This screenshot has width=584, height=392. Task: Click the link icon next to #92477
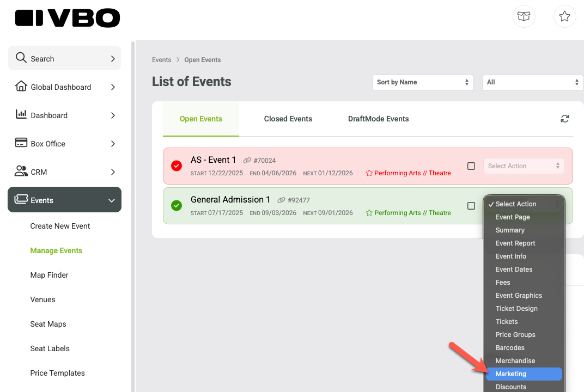[281, 200]
